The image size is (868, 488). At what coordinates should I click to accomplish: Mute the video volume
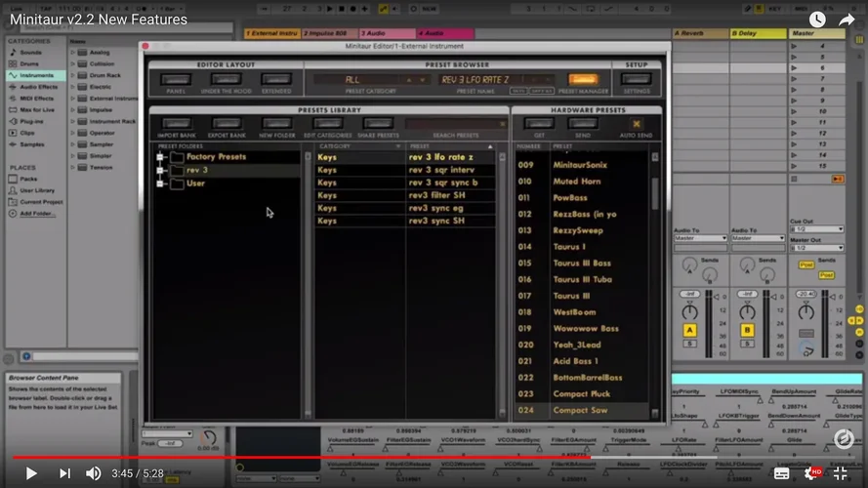(93, 473)
